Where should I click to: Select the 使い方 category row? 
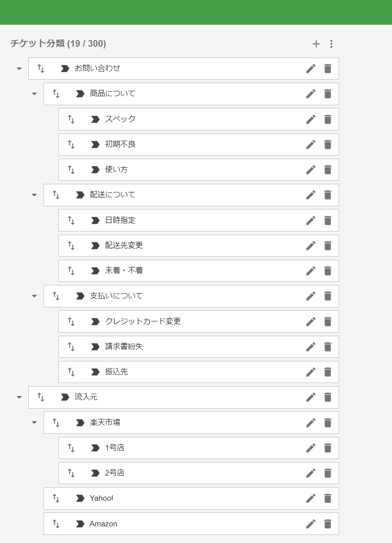(198, 169)
